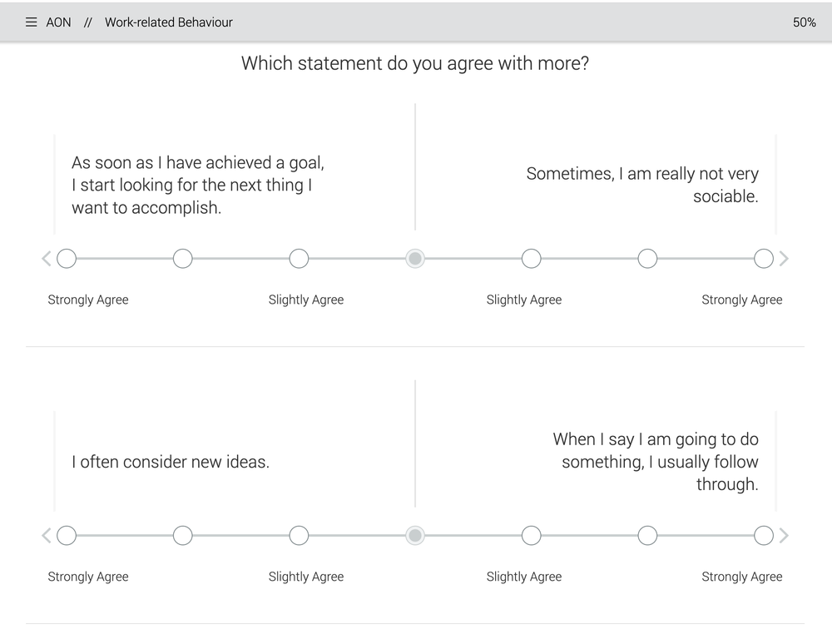Click the middle circle on the second scale
The image size is (832, 644).
pyautogui.click(x=415, y=536)
